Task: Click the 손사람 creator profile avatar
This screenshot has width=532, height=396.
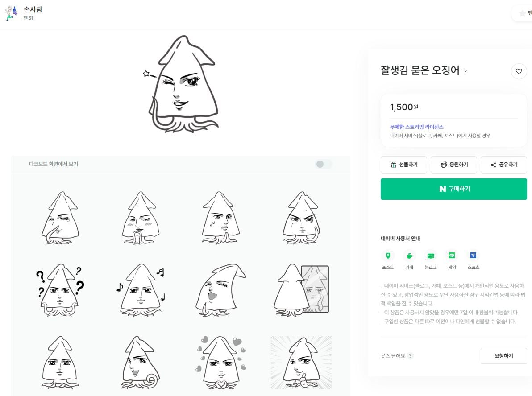Action: 11,13
